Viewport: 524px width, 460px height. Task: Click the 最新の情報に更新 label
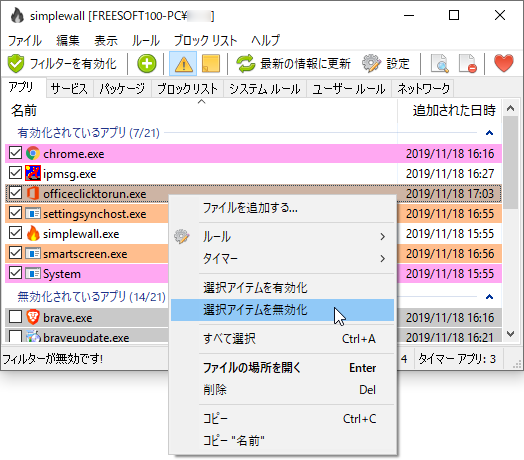coord(305,64)
